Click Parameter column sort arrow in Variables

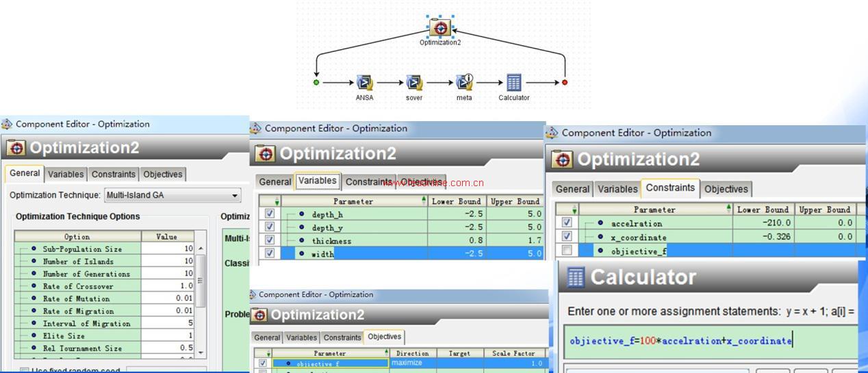click(424, 201)
